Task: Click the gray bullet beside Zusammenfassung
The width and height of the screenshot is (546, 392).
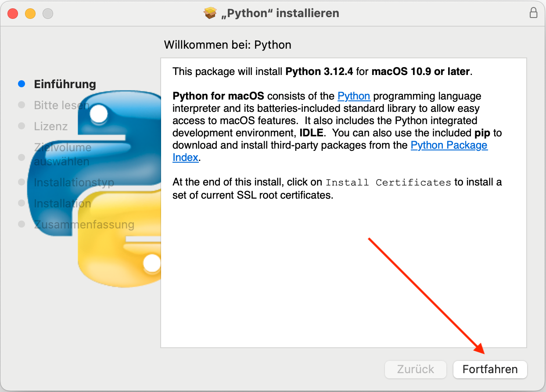Action: click(22, 224)
